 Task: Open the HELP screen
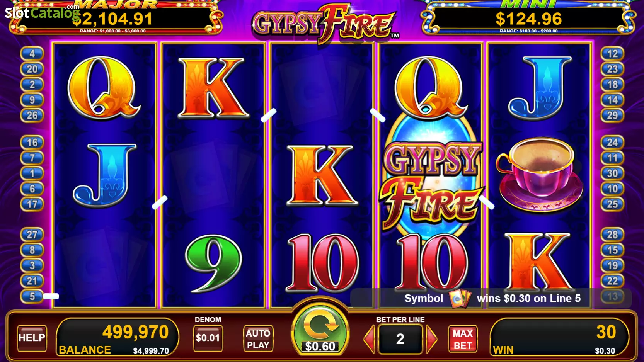coord(32,338)
